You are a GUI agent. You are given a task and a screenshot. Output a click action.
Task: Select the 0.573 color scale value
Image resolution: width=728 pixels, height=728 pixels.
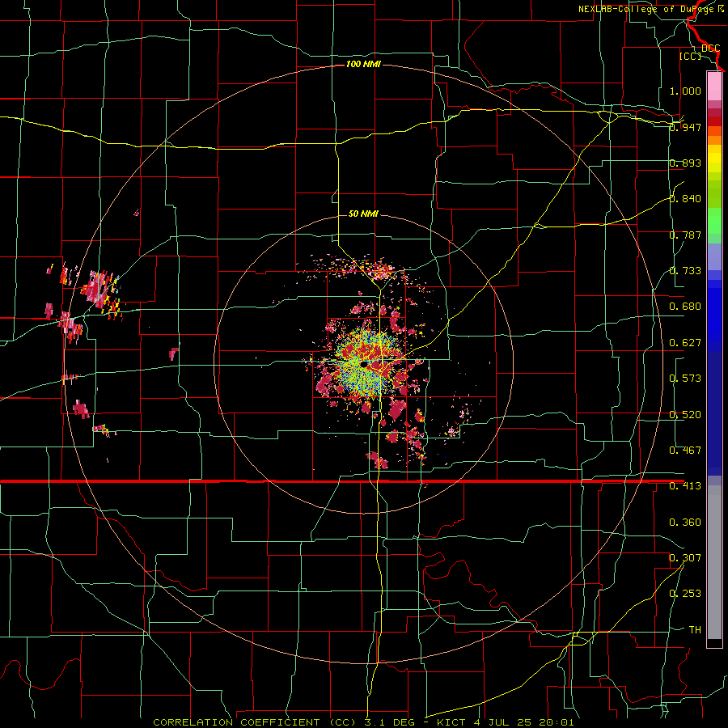tap(685, 379)
